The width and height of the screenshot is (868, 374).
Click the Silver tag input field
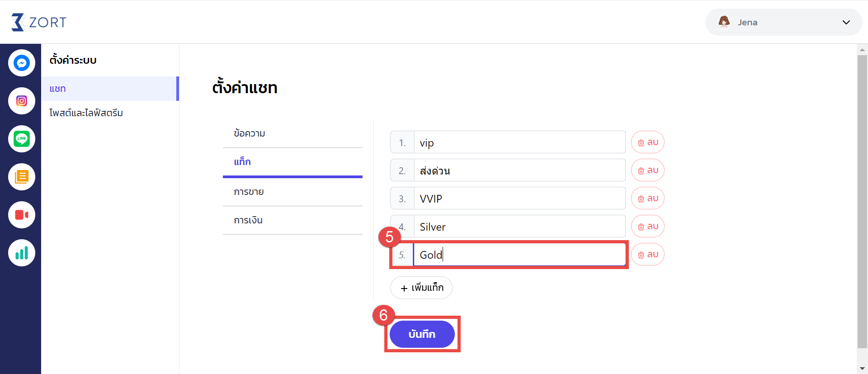point(520,227)
